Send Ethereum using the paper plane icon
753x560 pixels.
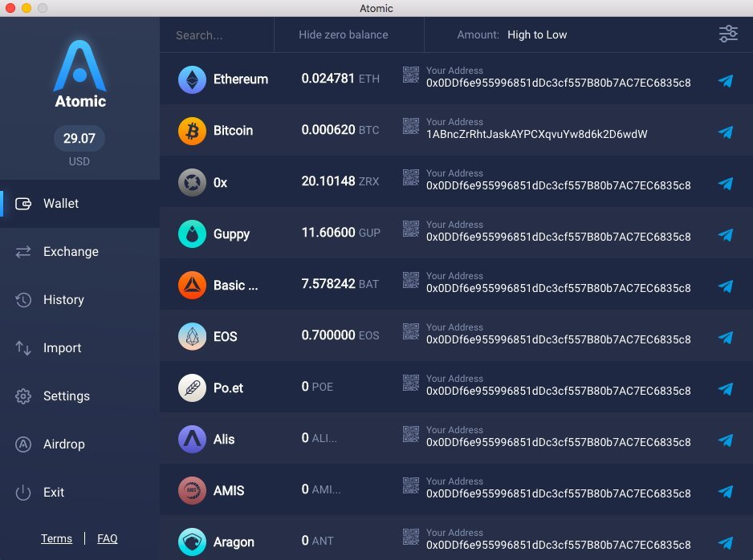click(727, 81)
